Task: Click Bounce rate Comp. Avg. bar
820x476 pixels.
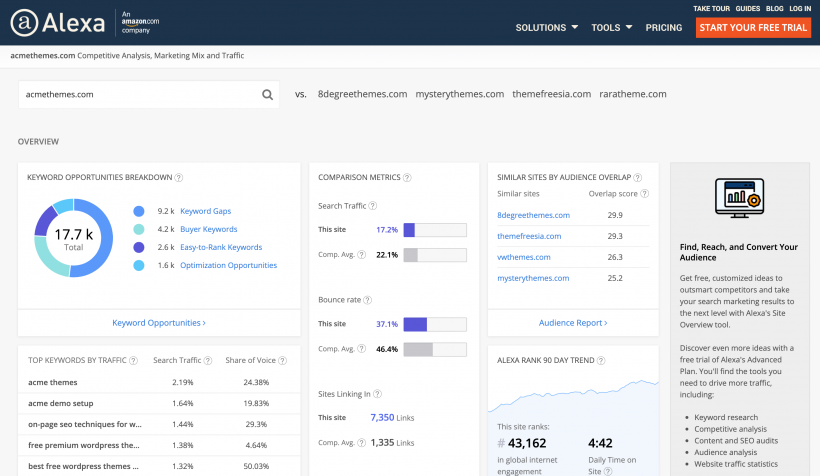Action: point(435,349)
